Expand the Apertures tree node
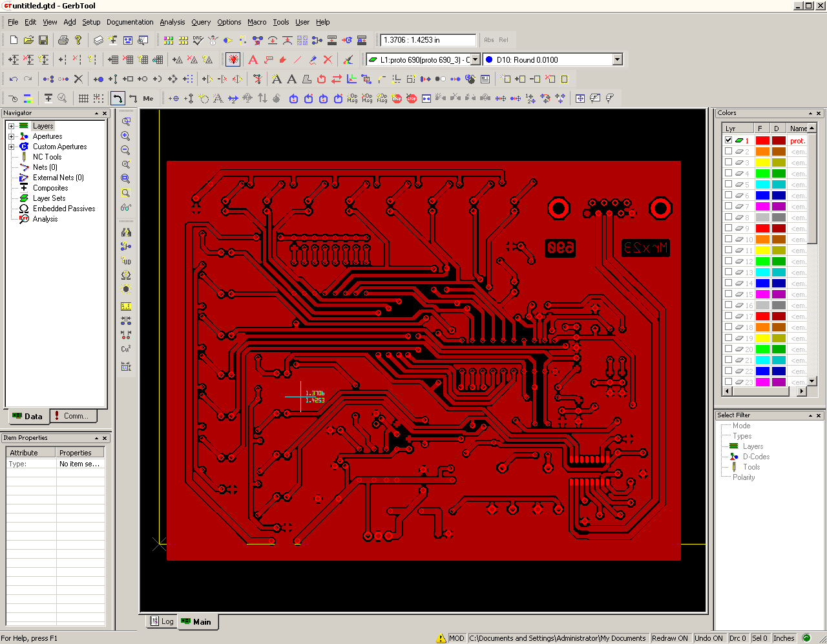This screenshot has height=644, width=827. (x=11, y=136)
